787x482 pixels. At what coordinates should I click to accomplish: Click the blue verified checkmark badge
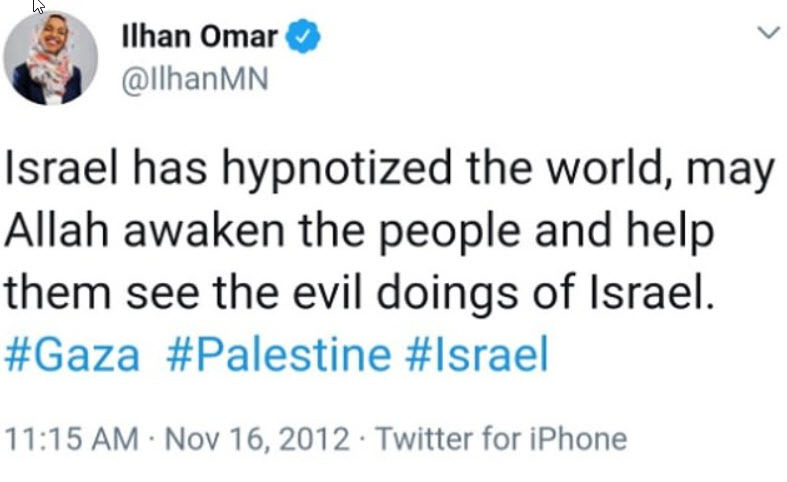302,38
